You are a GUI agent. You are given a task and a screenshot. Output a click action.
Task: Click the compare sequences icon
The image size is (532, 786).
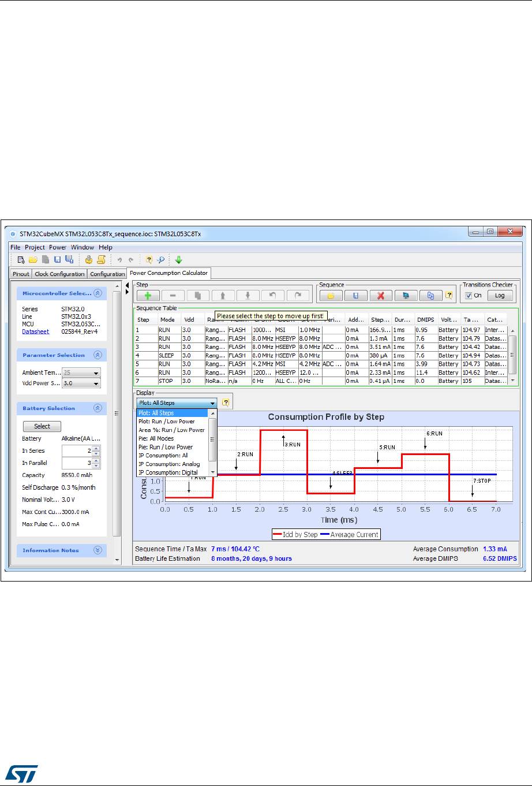click(431, 295)
